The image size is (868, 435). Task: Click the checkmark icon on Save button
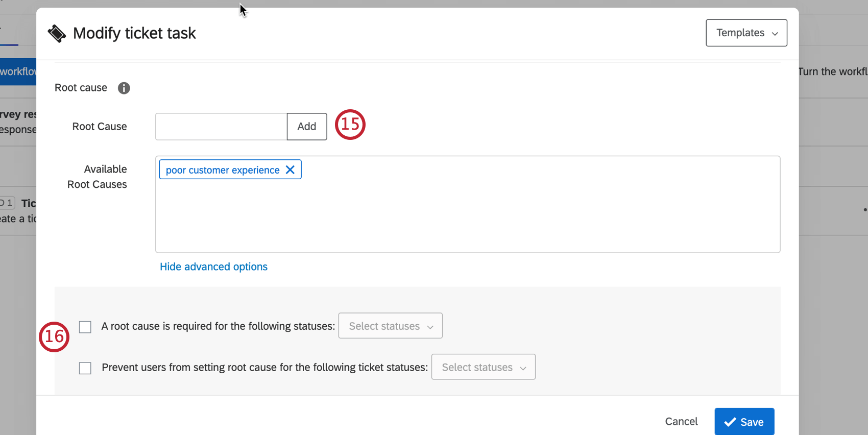click(730, 422)
